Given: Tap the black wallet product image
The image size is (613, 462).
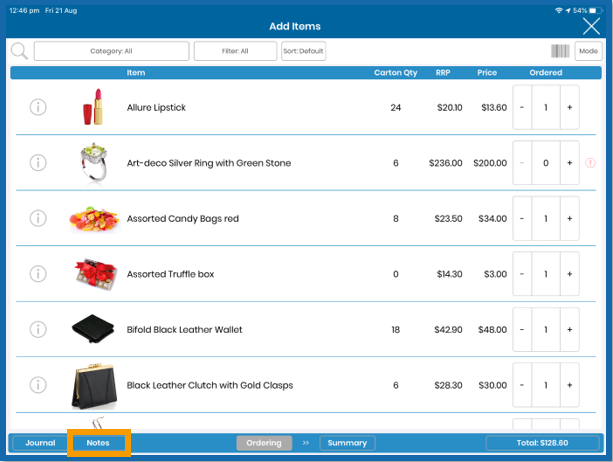Looking at the screenshot, I should [93, 329].
